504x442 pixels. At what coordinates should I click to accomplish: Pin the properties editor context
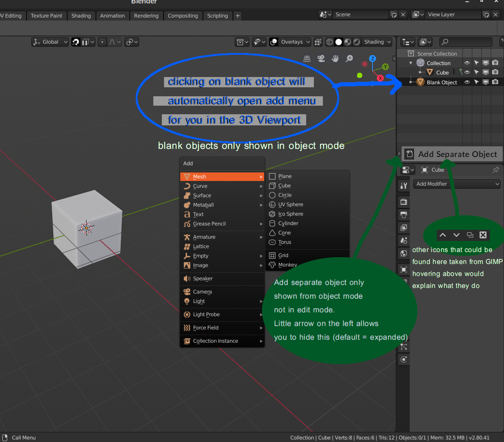click(x=495, y=170)
